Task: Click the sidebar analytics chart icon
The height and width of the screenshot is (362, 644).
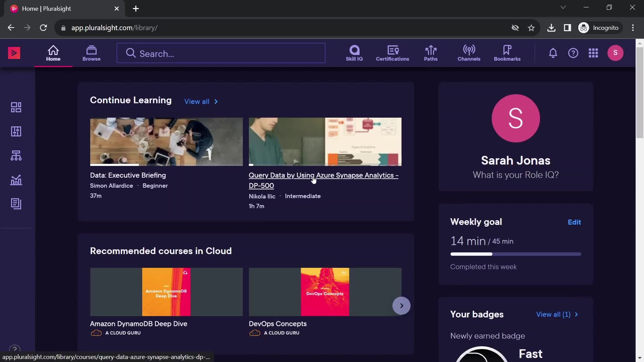Action: [x=16, y=180]
